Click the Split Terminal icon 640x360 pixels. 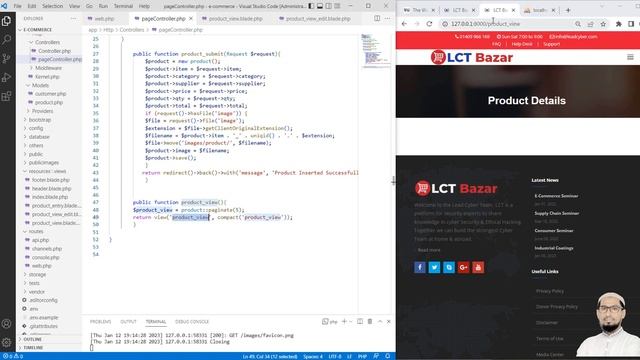pos(360,322)
